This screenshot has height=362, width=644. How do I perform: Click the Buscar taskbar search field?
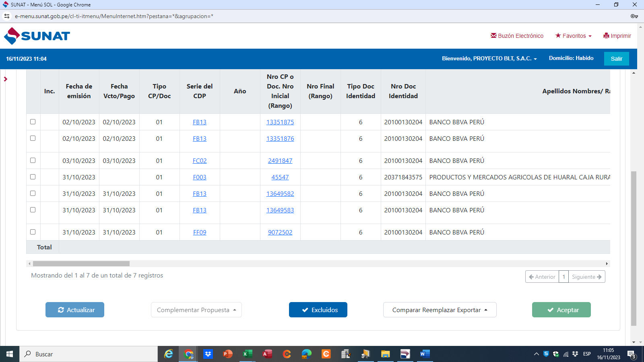89,354
